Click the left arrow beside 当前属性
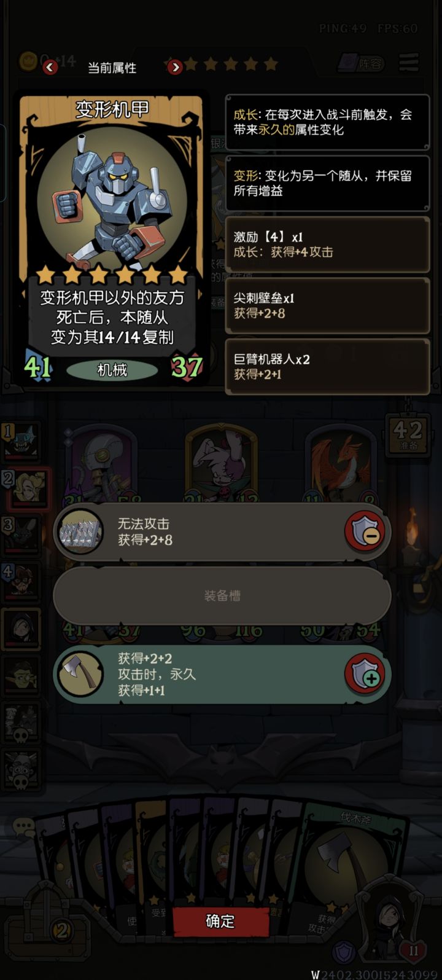Viewport: 442px width, 980px height. [x=50, y=67]
